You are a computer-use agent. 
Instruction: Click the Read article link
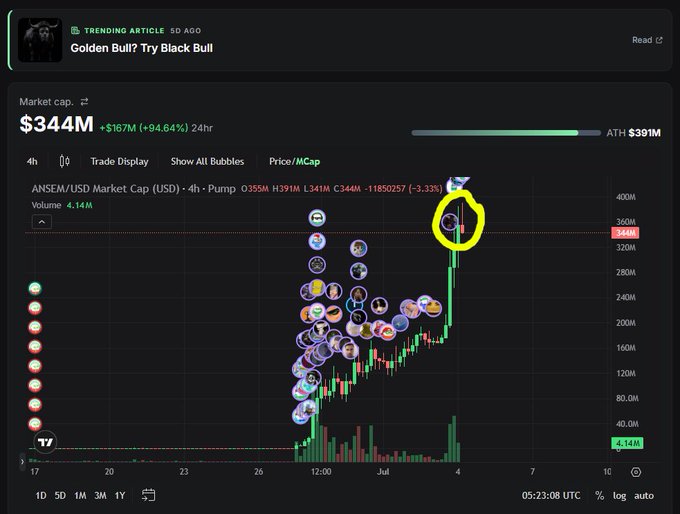pyautogui.click(x=647, y=40)
